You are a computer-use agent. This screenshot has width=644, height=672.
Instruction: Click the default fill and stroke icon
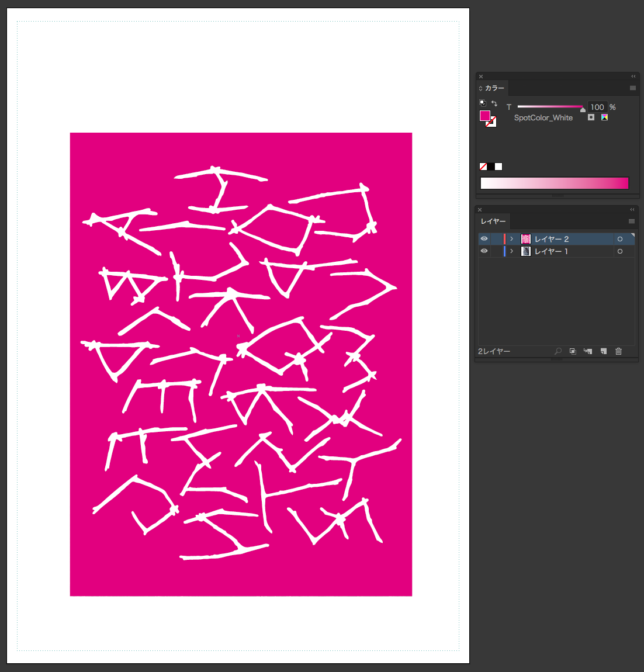(483, 103)
